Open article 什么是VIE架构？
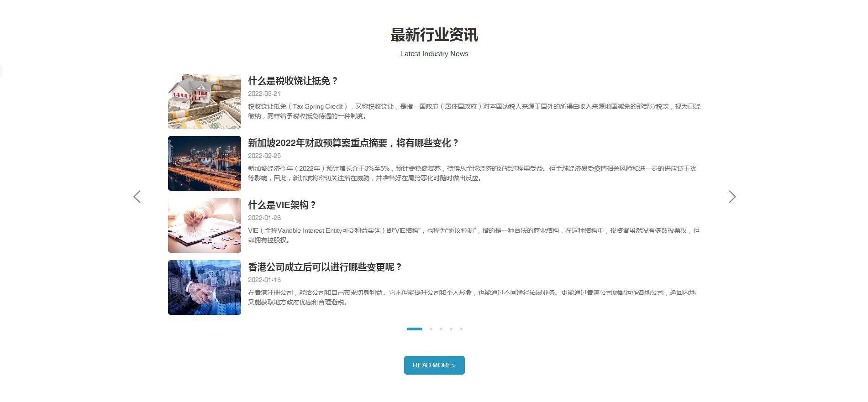The height and width of the screenshot is (402, 868). click(282, 205)
